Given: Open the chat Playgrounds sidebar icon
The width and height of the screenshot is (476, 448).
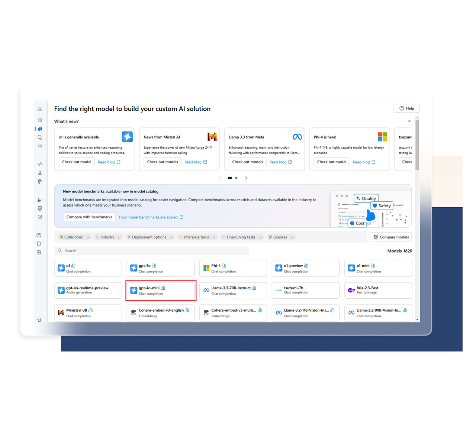Looking at the screenshot, I should pyautogui.click(x=40, y=137).
